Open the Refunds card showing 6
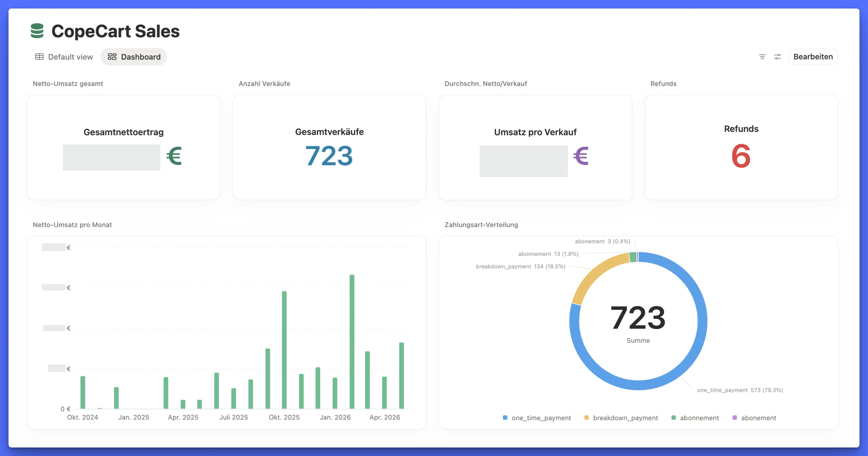 click(x=741, y=147)
